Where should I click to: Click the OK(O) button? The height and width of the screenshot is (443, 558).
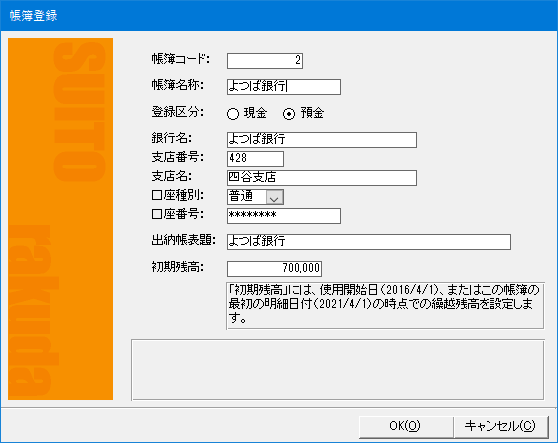405,426
